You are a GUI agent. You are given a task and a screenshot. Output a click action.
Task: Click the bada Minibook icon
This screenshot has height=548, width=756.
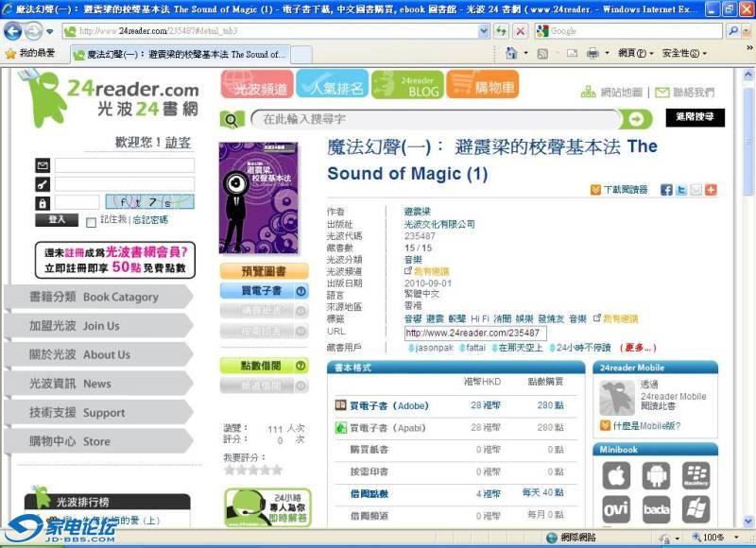click(656, 509)
